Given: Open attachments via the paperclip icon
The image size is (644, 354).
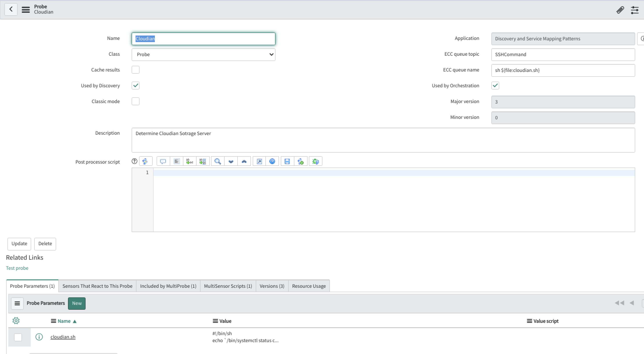Looking at the screenshot, I should pos(620,10).
